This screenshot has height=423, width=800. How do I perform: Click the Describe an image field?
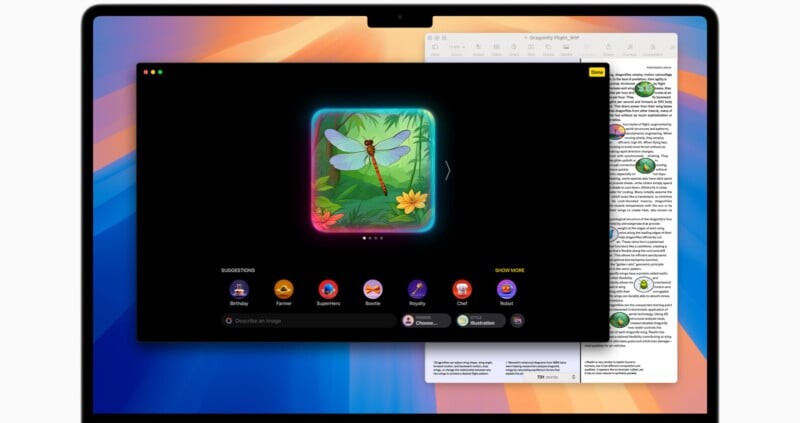[310, 321]
